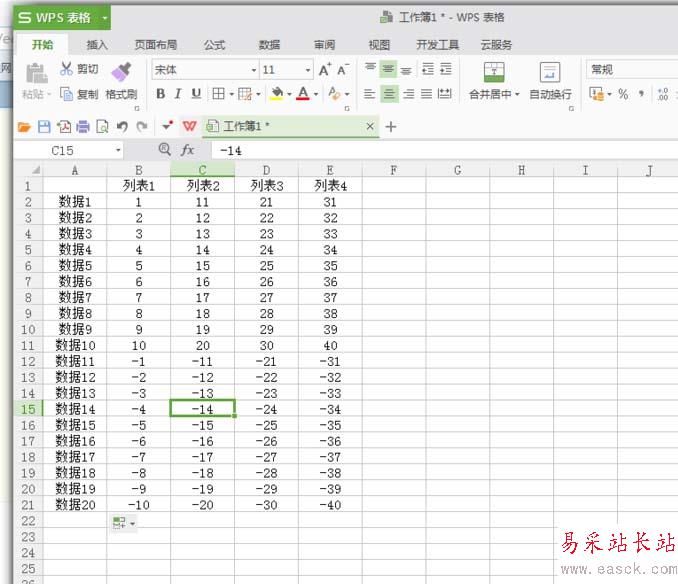Open the 页面布局 ribbon tab
This screenshot has height=584, width=678.
(x=156, y=45)
